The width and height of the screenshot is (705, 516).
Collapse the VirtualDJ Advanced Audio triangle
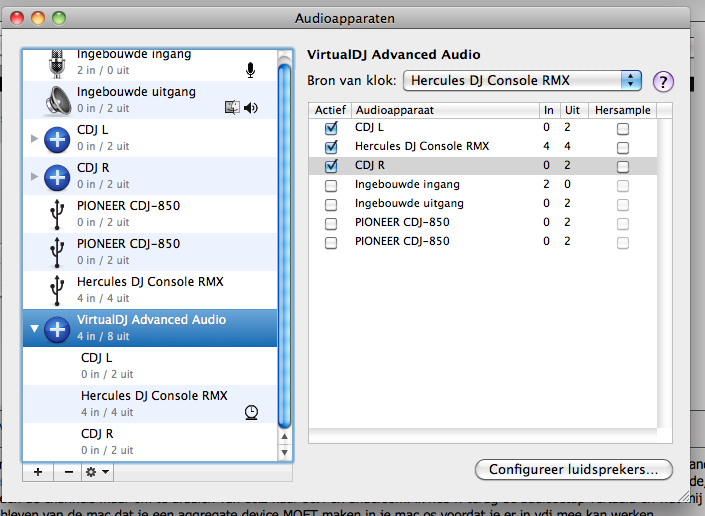click(x=34, y=329)
